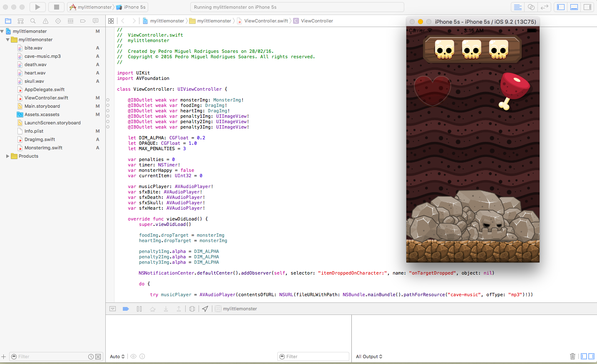Screen dimensions: 597x364
Task: Show the Debug navigator
Action: click(x=70, y=21)
